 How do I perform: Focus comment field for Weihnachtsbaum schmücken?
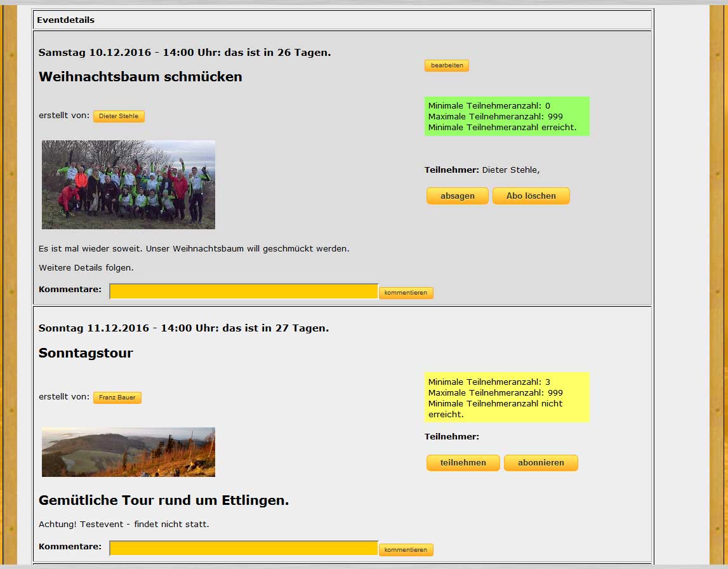click(x=244, y=291)
